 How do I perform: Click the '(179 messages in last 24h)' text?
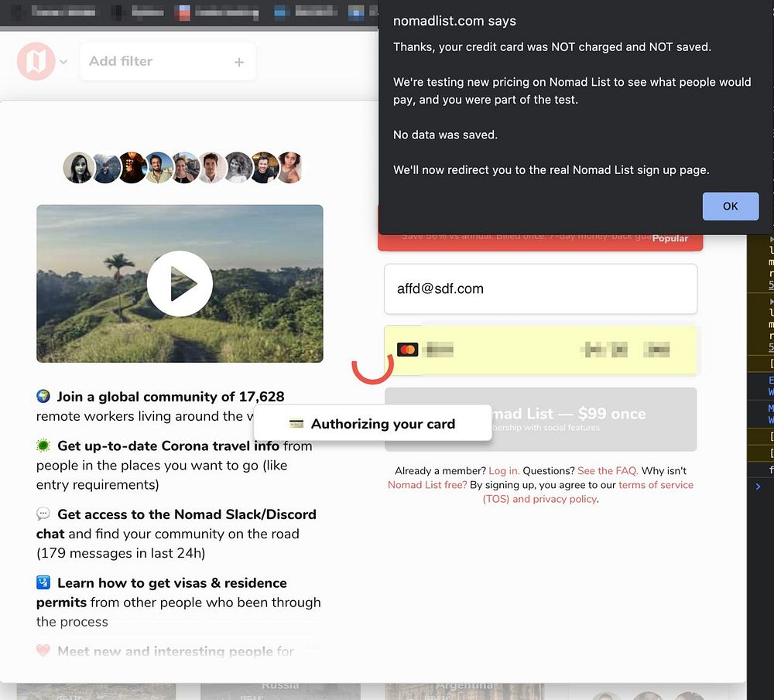point(121,554)
